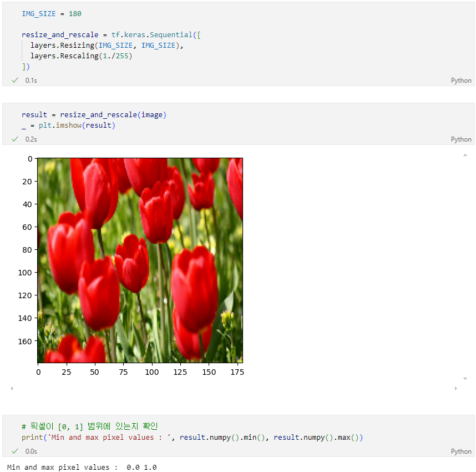The image size is (476, 472).
Task: Click the 'layers.Rescaling(1./255)' line
Action: coord(81,56)
